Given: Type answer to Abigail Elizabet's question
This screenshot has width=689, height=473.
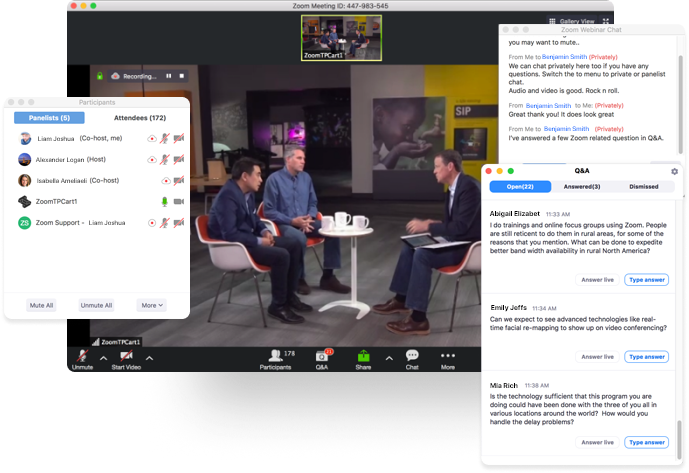Looking at the screenshot, I should [x=646, y=280].
